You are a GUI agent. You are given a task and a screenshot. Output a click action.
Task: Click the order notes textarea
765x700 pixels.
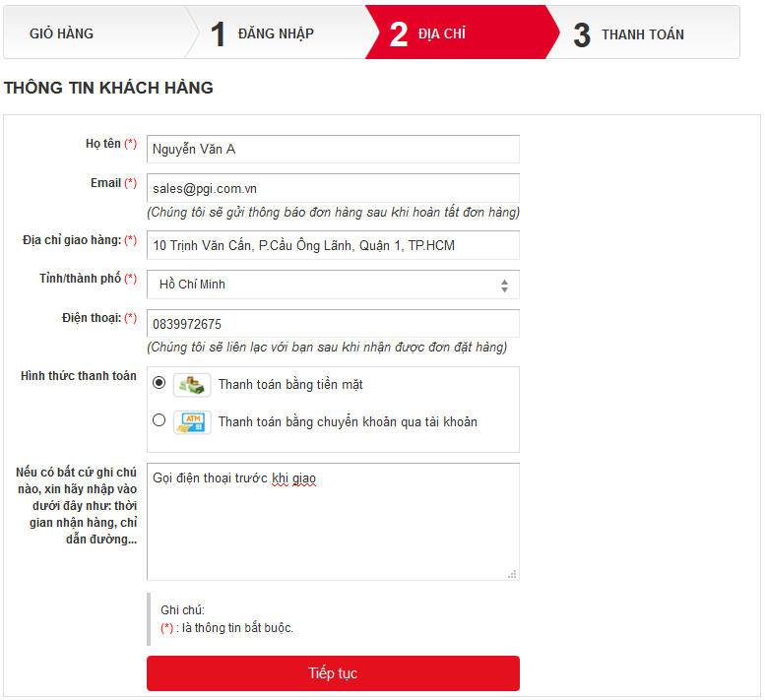[333, 522]
